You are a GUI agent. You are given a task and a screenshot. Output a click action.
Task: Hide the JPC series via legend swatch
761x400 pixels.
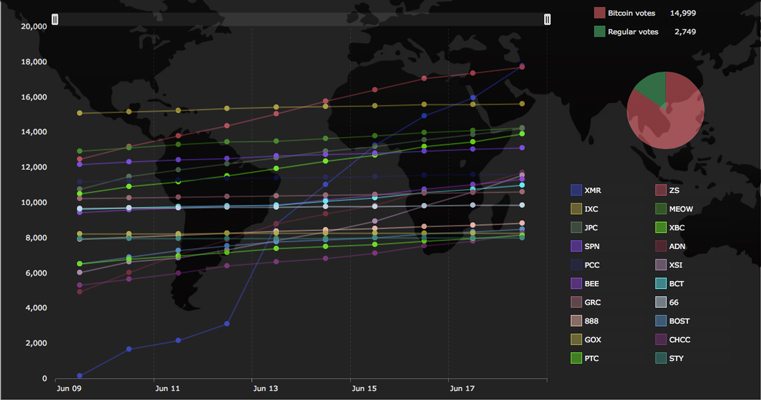[576, 228]
